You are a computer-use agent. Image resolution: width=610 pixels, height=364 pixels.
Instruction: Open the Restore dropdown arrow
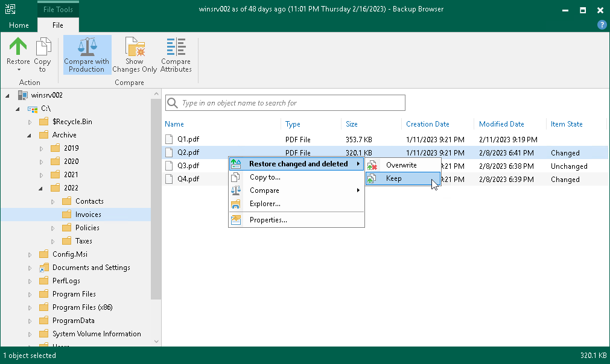pos(17,71)
